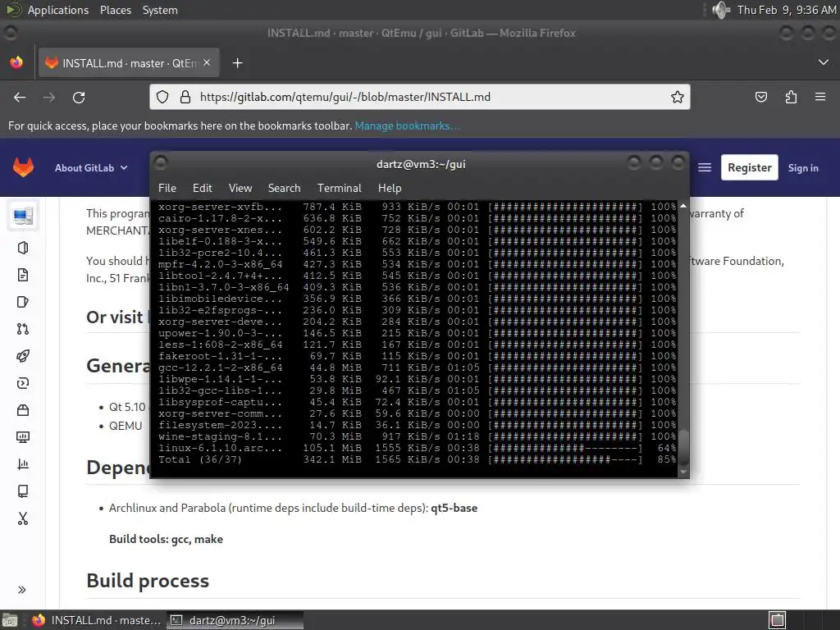Show tracking protection shield info

tap(162, 97)
